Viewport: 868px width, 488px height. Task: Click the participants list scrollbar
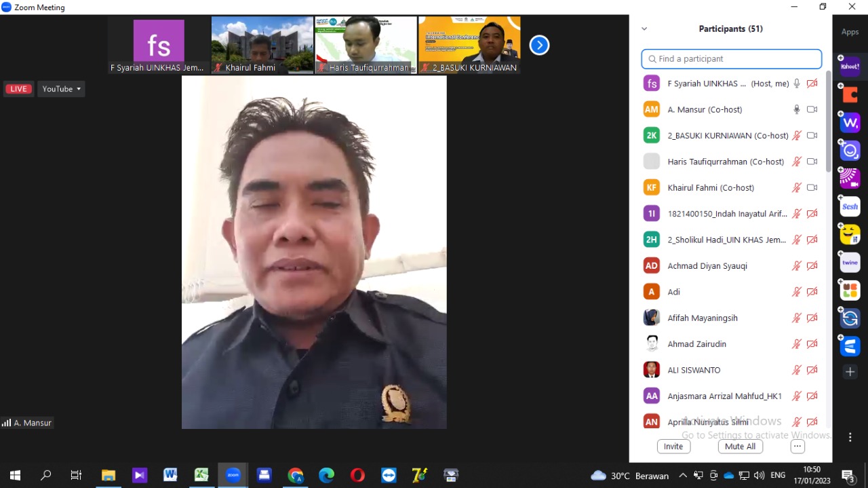pos(828,122)
